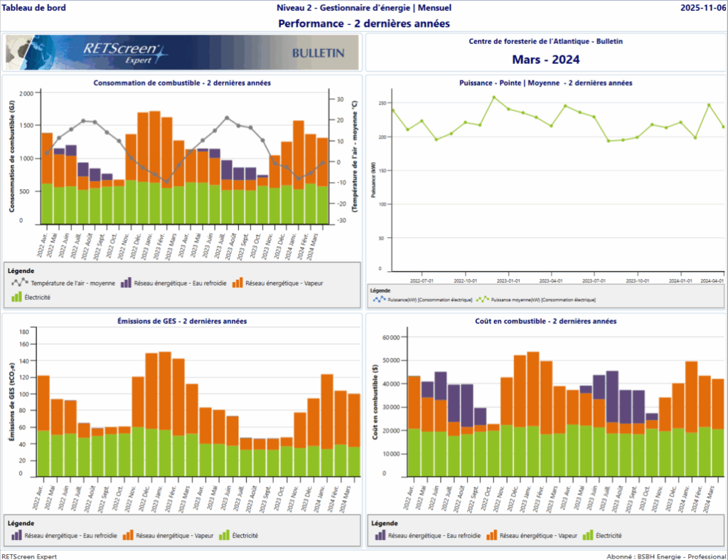
Task: Click 'Émissions de GES - 2 dernières années' chart title
Action: pyautogui.click(x=182, y=321)
